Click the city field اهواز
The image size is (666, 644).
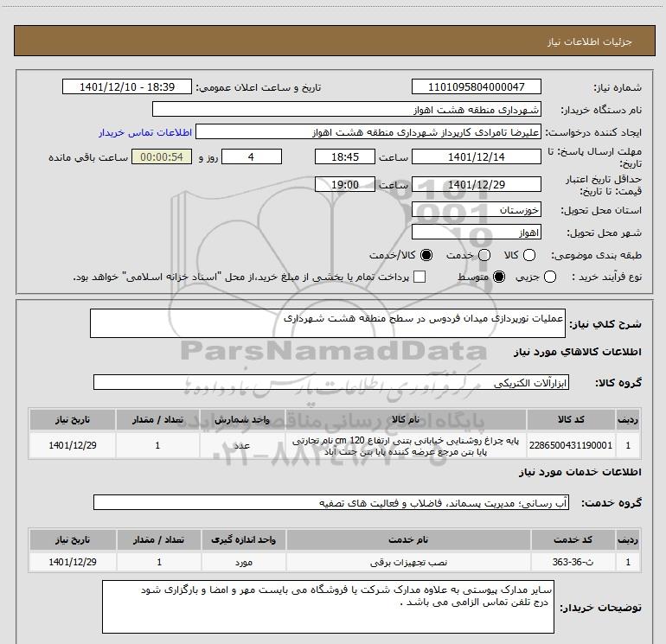[x=476, y=233]
